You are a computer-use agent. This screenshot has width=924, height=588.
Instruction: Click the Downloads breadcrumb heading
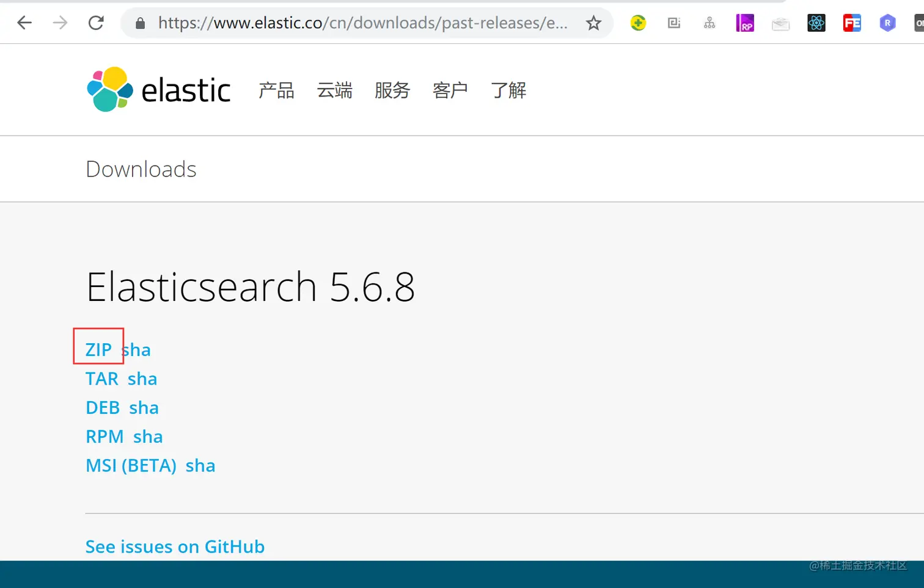[x=141, y=169]
